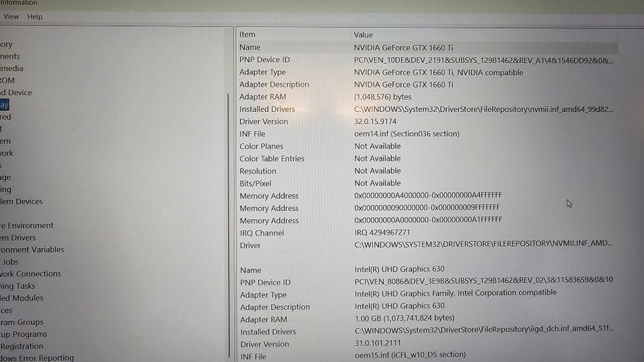
Task: Select Windows Error Reporting in the tree
Action: coord(37,357)
